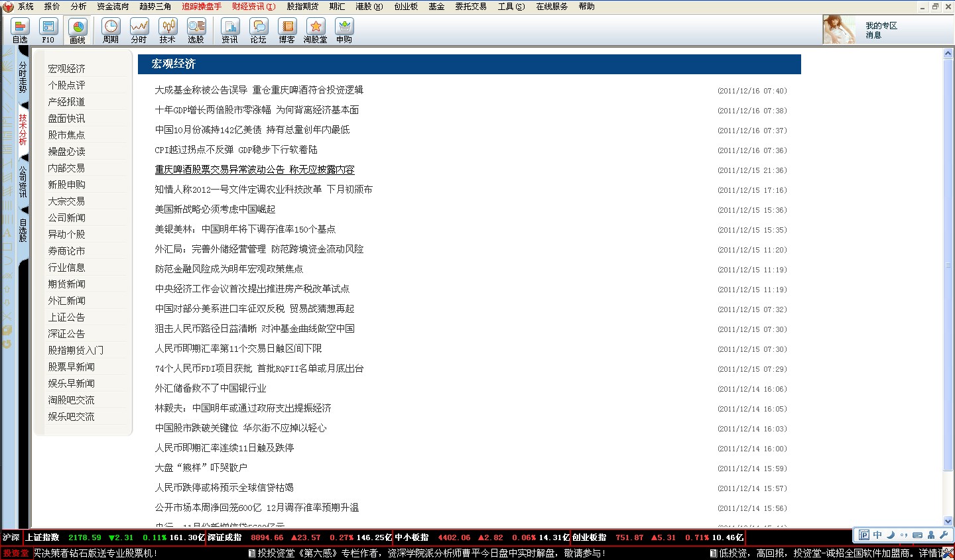Open the 财经资讯 menu
This screenshot has width=955, height=560.
coord(253,7)
